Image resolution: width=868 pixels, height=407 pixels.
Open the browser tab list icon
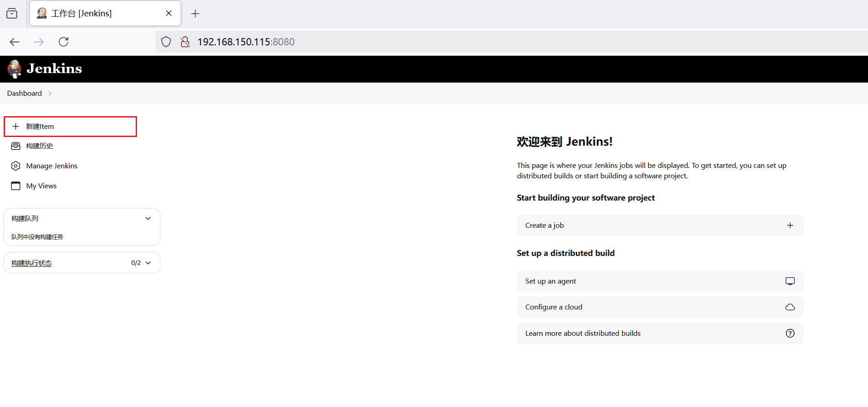12,14
